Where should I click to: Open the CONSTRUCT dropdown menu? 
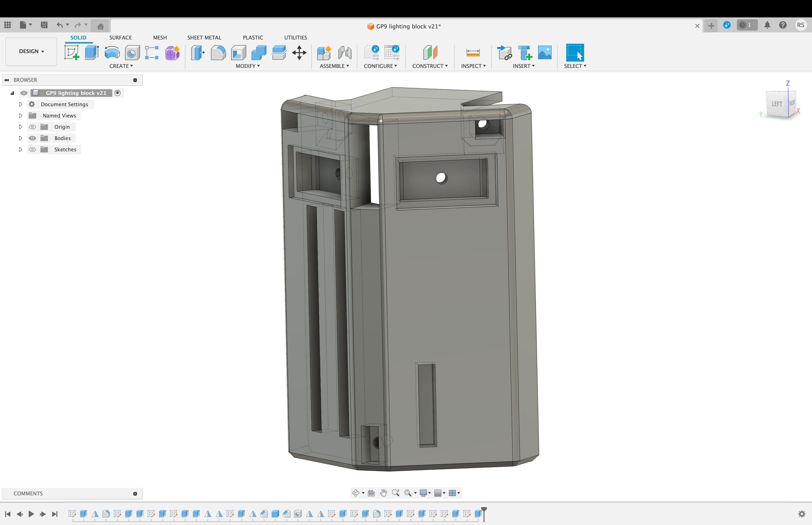430,66
